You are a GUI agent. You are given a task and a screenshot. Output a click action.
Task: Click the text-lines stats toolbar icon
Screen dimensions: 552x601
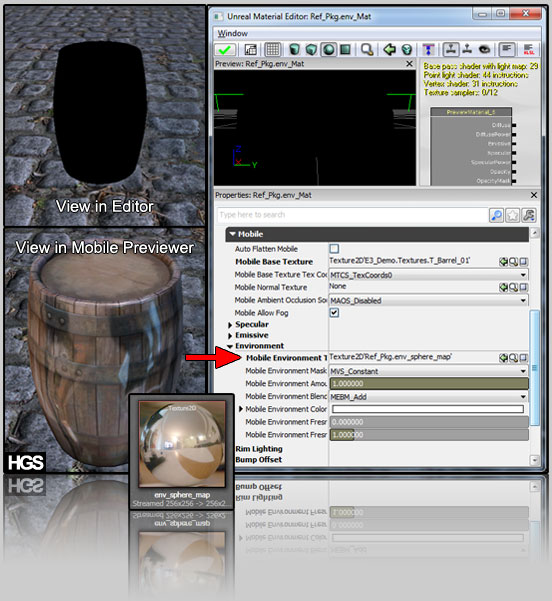point(506,49)
